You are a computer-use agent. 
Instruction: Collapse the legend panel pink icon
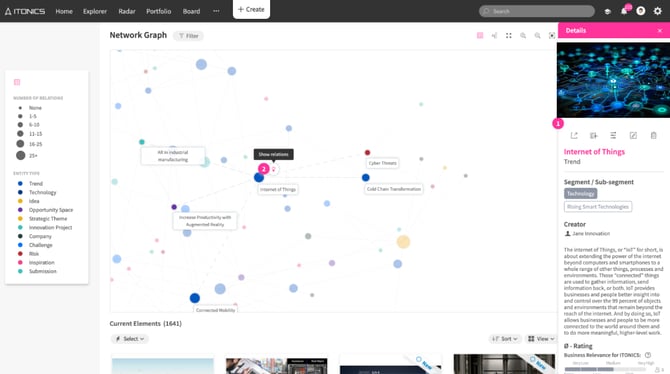point(17,82)
